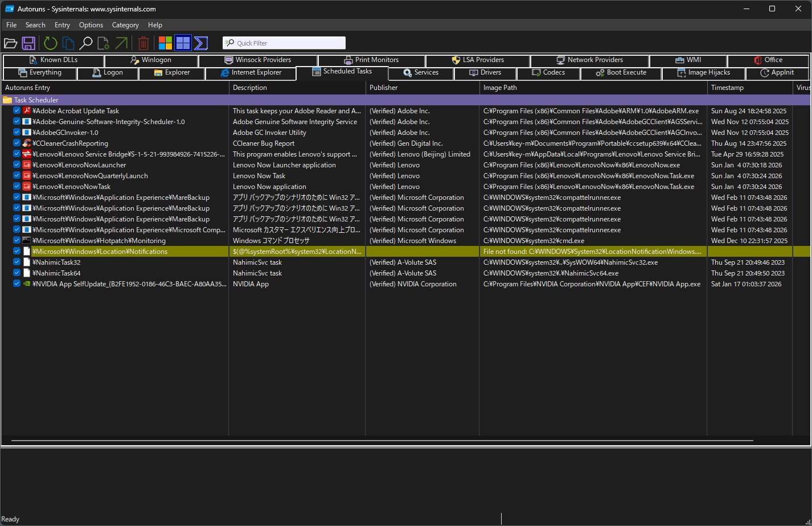Click the LenovoNowLauncher row icon

[x=27, y=165]
